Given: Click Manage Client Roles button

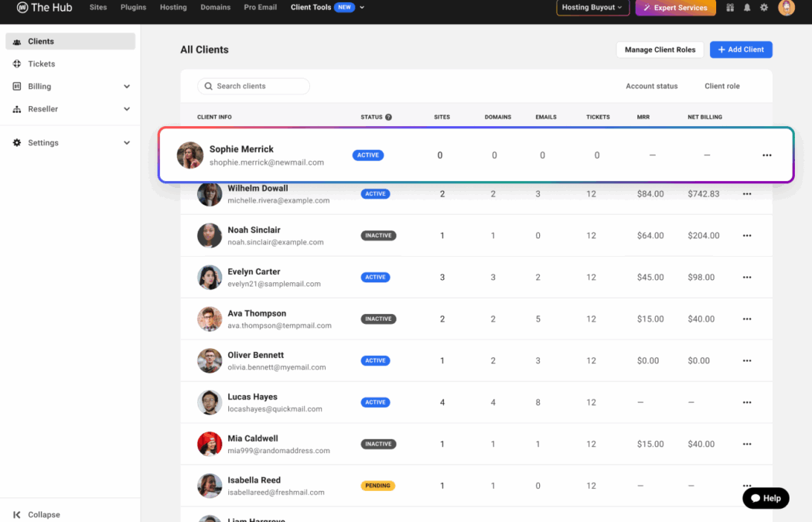Looking at the screenshot, I should pos(660,49).
